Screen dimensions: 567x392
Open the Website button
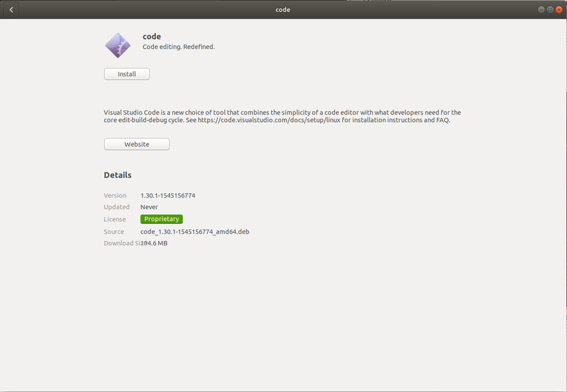point(137,144)
